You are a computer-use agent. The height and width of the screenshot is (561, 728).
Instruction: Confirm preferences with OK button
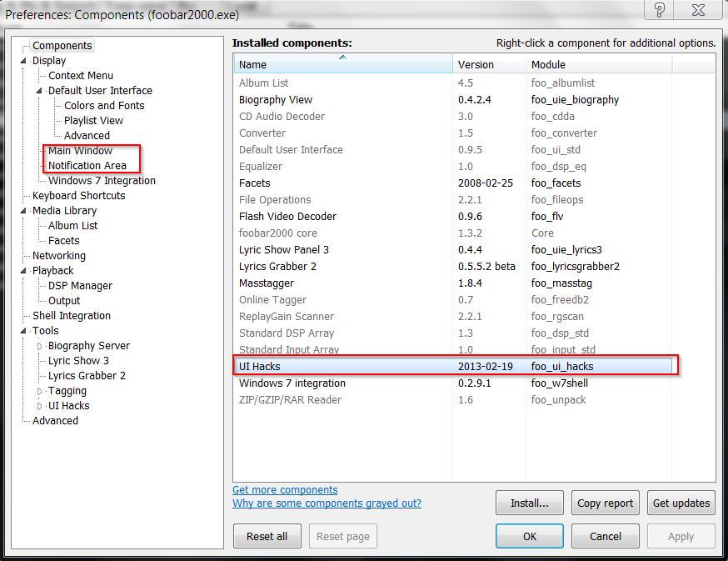pos(529,536)
